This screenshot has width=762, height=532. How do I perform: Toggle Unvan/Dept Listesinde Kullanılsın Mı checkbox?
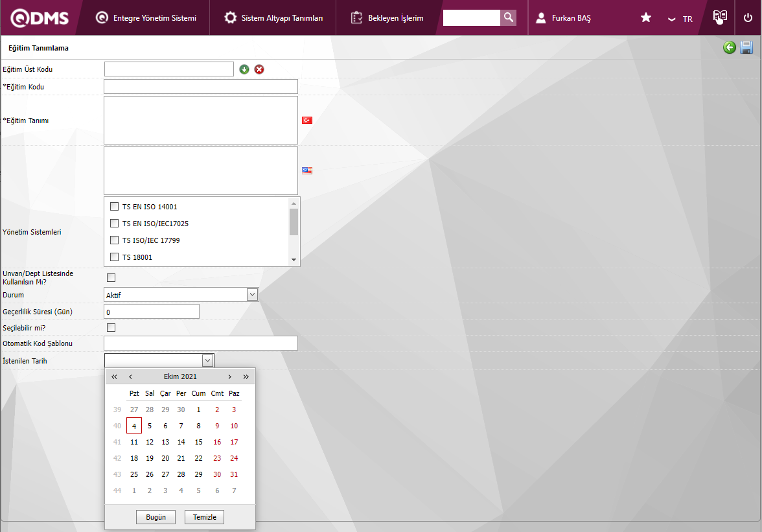point(111,277)
